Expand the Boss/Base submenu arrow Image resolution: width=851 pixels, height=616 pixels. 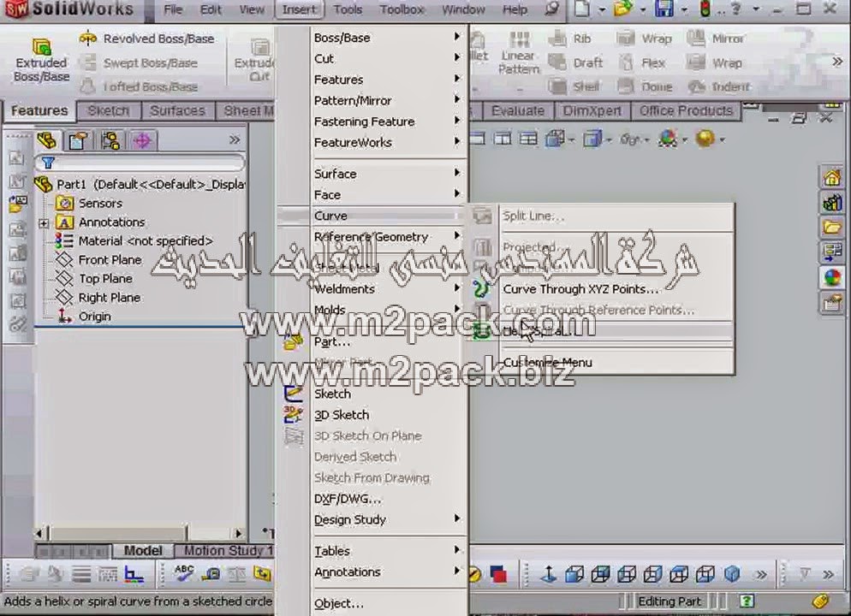tap(457, 37)
